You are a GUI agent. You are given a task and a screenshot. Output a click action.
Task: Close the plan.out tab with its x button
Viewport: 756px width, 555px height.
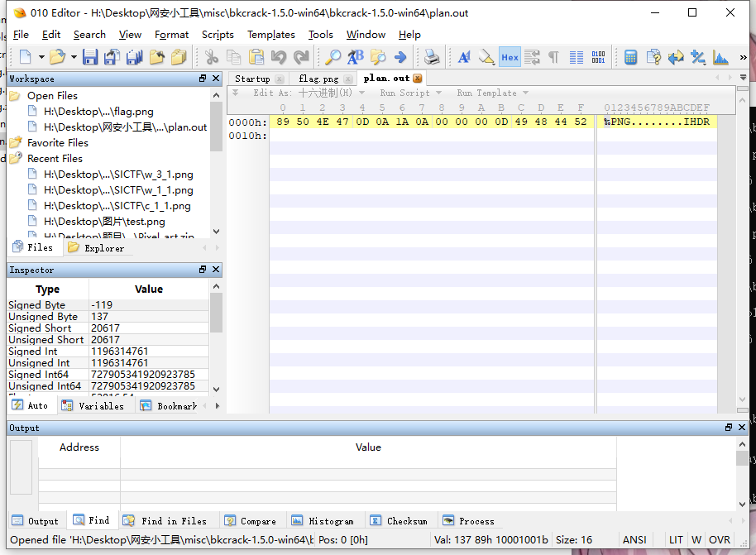point(418,79)
